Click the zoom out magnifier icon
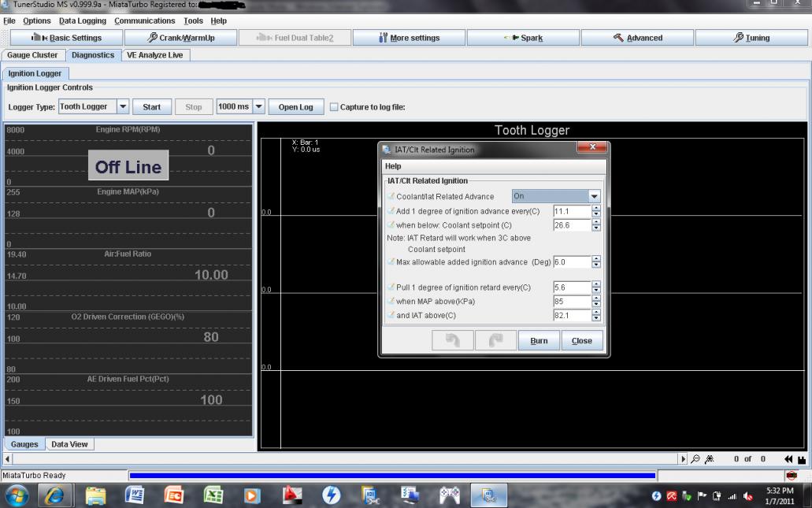812x508 pixels. (695, 459)
